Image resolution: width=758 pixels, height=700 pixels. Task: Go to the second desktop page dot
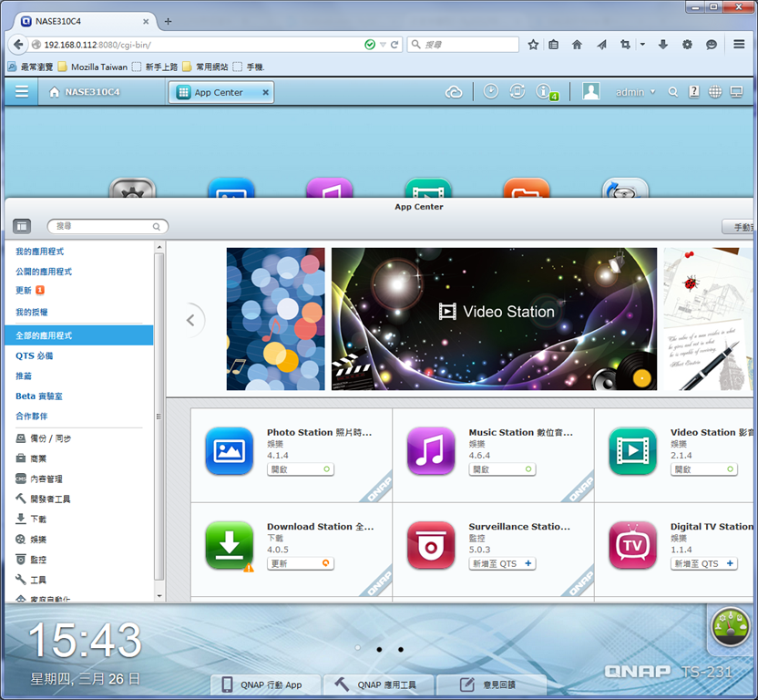(380, 649)
